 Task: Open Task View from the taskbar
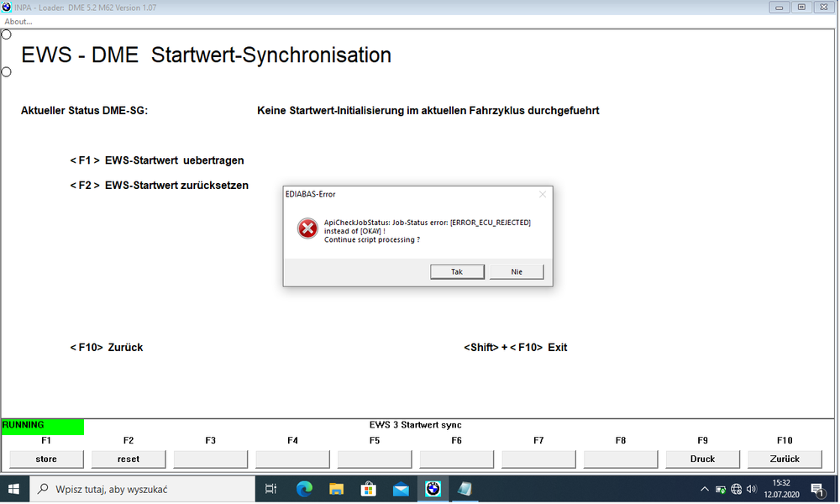tap(270, 489)
